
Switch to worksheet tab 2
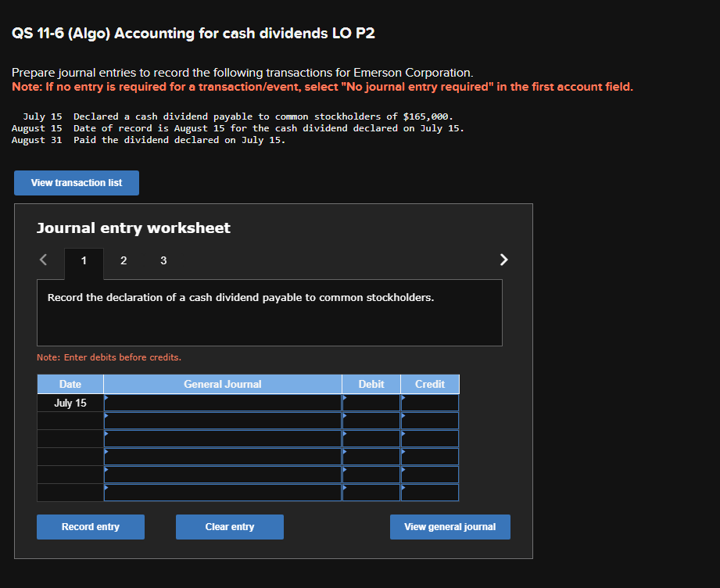point(124,261)
